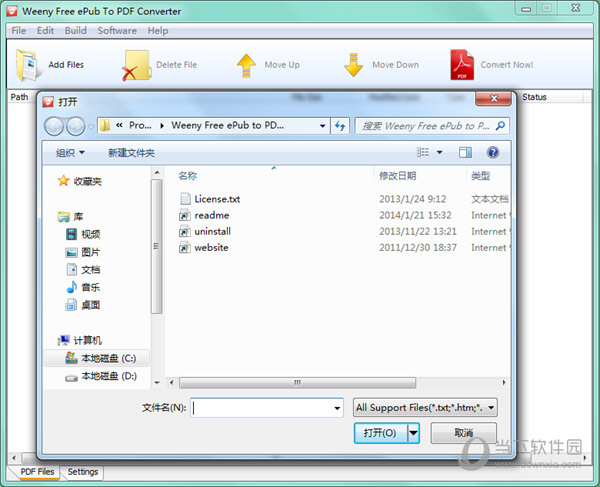Switch to the PDF Files tab
The height and width of the screenshot is (487, 600).
point(37,472)
